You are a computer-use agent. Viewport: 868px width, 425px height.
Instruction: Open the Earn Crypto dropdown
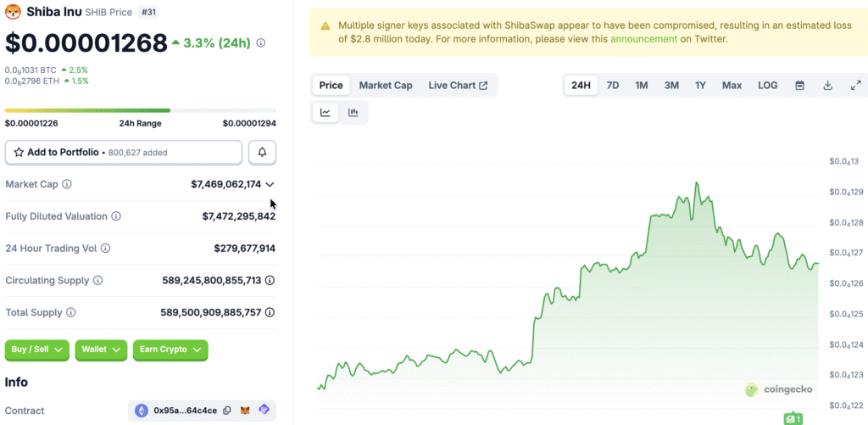[x=170, y=350]
